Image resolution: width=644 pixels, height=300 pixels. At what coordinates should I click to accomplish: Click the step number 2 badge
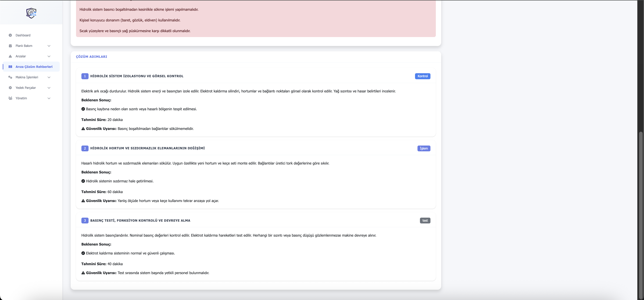[85, 148]
